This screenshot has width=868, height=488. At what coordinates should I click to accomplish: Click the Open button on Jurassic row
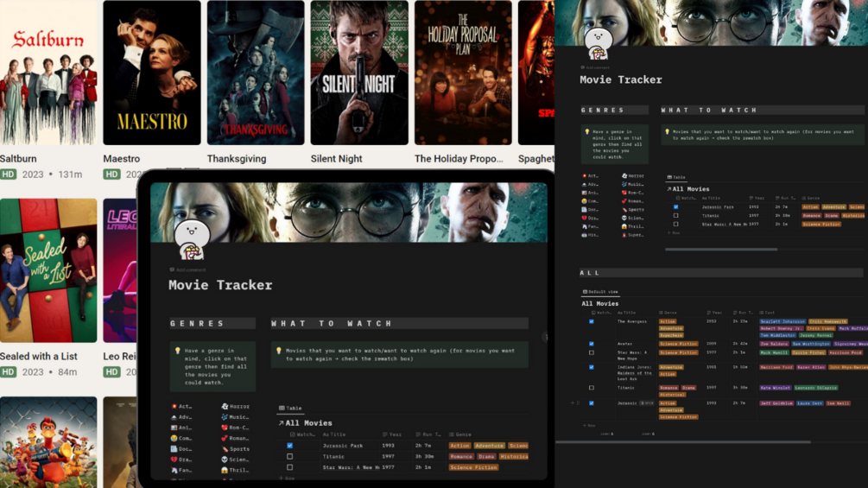(x=647, y=403)
